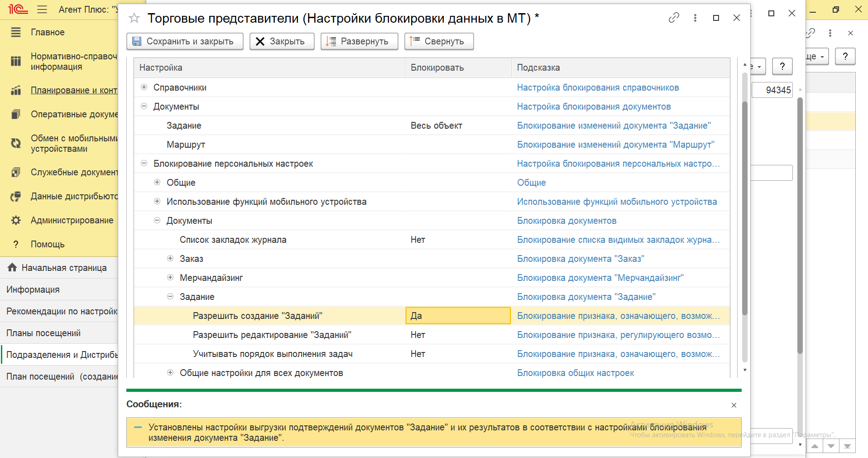Open План посещений (создание) tab
The image size is (868, 458).
[59, 376]
